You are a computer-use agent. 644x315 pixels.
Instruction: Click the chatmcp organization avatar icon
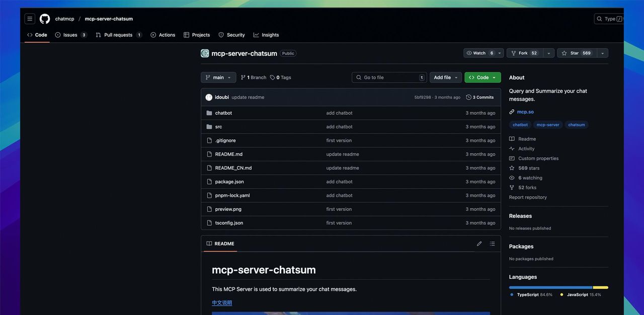click(205, 53)
